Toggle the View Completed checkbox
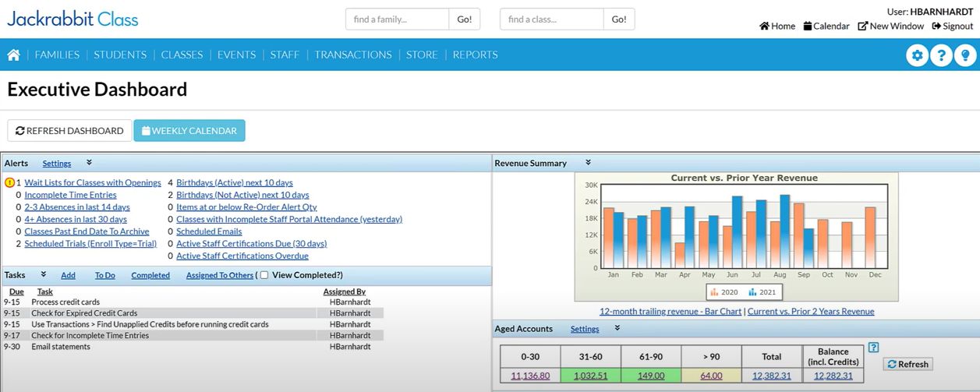The width and height of the screenshot is (980, 392). coord(264,275)
